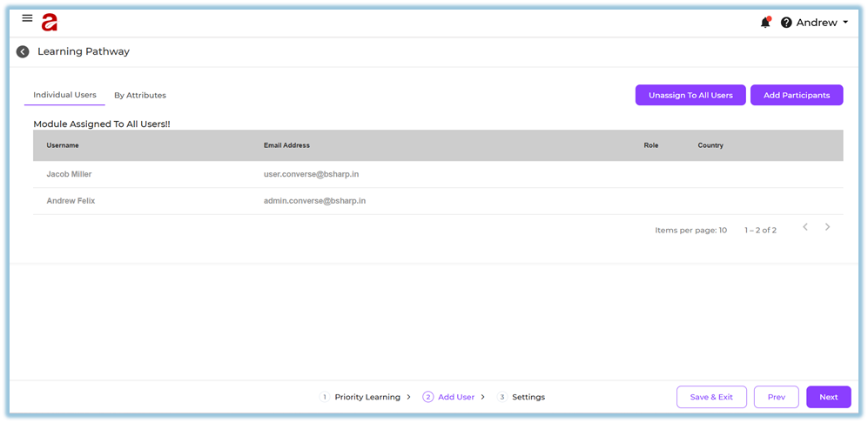This screenshot has width=868, height=423.
Task: Switch to the By Attributes tab
Action: (x=140, y=95)
